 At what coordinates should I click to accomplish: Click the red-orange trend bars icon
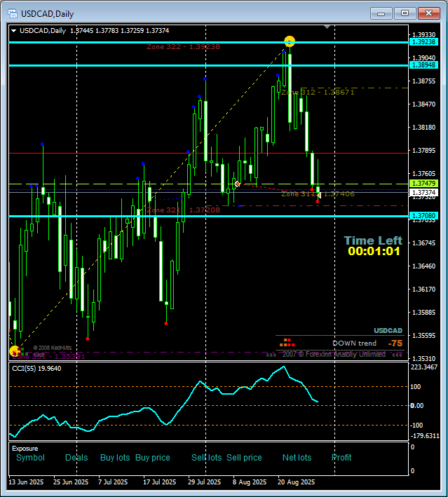pyautogui.click(x=287, y=343)
